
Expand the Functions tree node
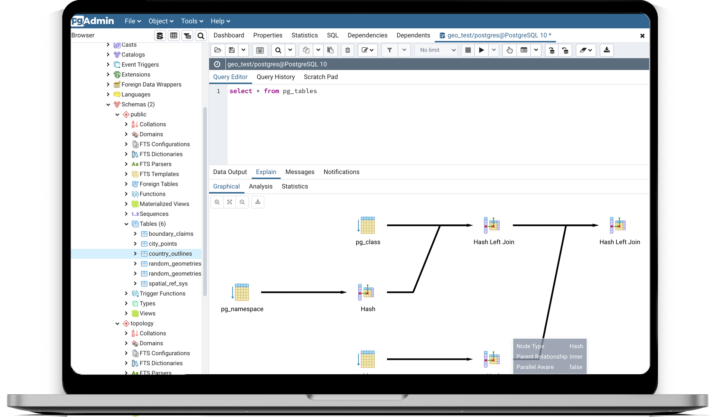[126, 194]
